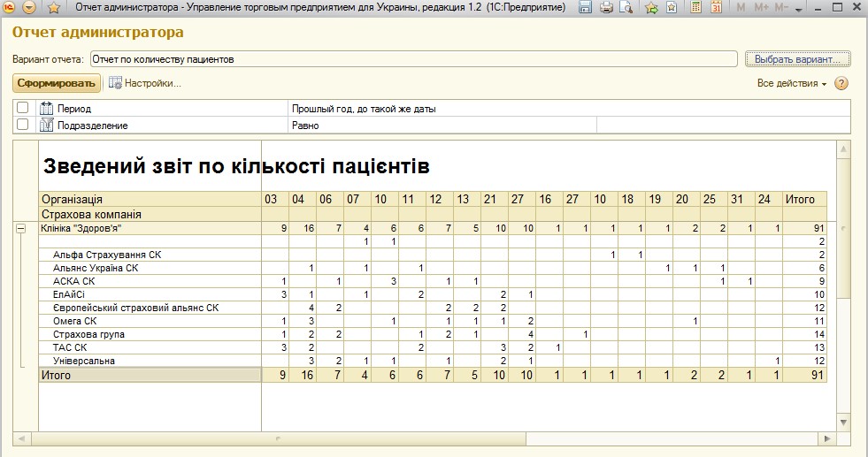Click the horizontal scrollbar left arrow
The image size is (868, 457).
[21, 438]
